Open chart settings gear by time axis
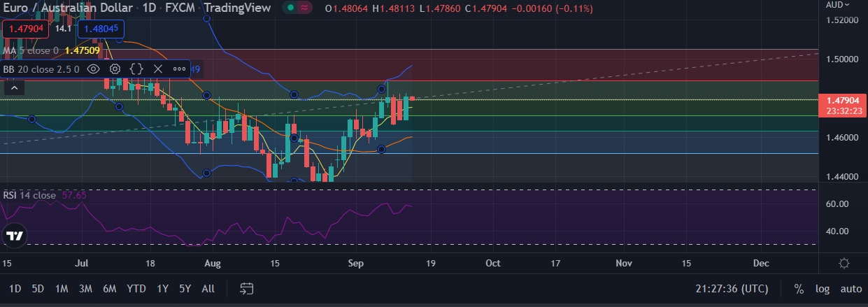The width and height of the screenshot is (868, 307). pyautogui.click(x=844, y=264)
